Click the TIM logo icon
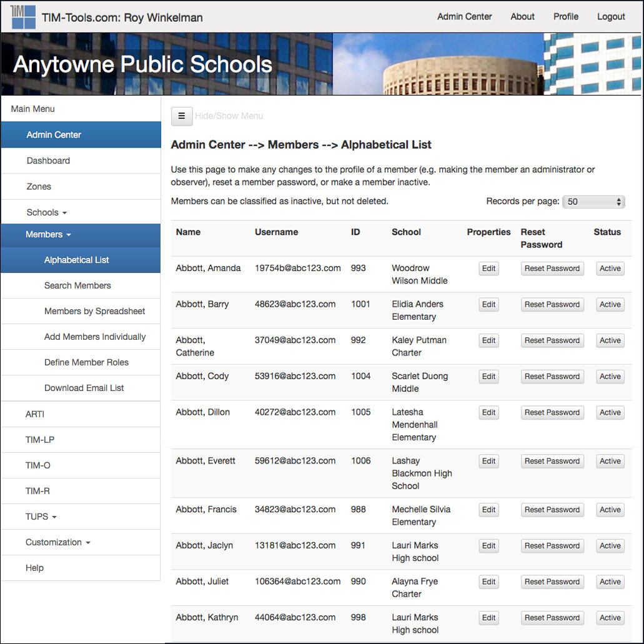Image resolution: width=644 pixels, height=644 pixels. pyautogui.click(x=23, y=17)
